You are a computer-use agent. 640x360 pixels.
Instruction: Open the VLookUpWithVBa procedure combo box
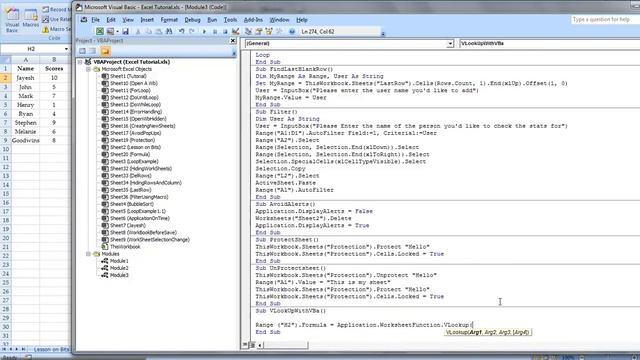549,43
